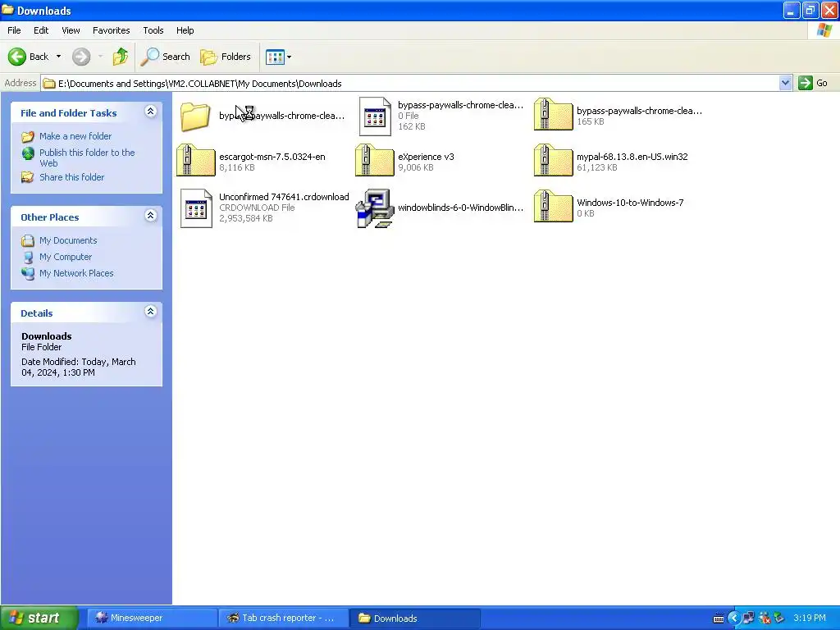Screen dimensions: 840x630
Task: Open the File menu
Action: 14,30
